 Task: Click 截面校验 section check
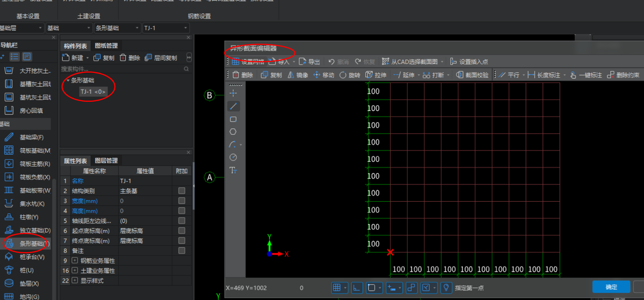(x=472, y=75)
